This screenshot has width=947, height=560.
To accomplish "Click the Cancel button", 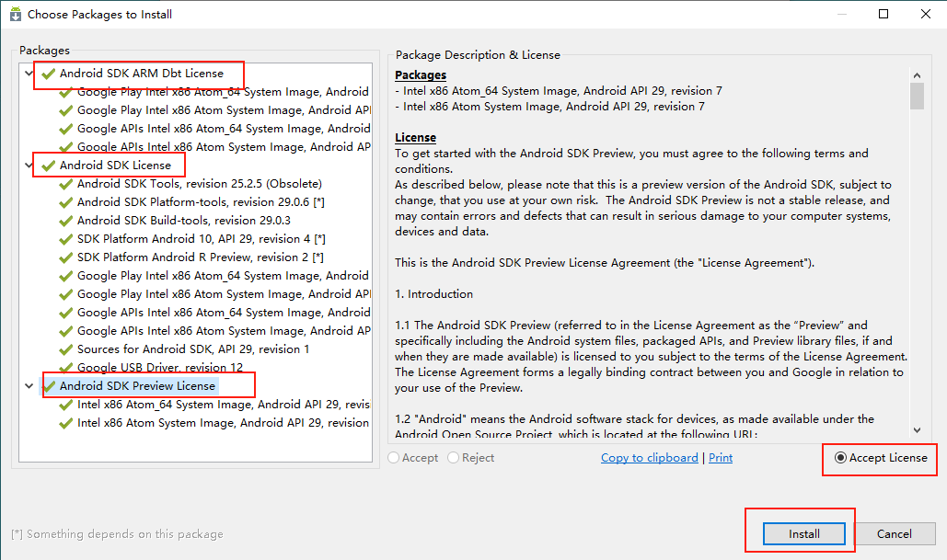I will (895, 534).
